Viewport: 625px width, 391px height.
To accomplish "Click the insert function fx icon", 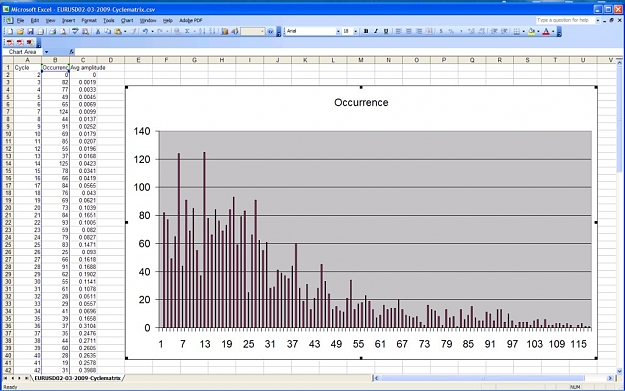I will [x=71, y=52].
